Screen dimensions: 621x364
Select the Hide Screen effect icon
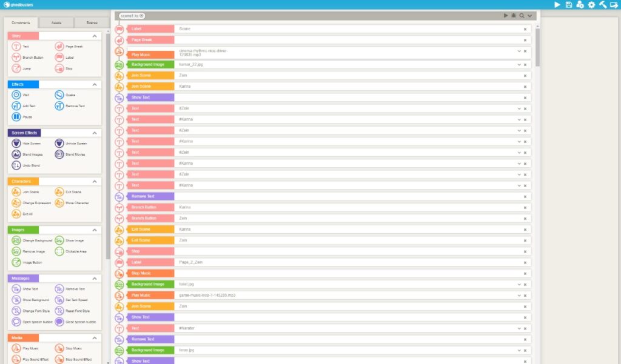[16, 143]
